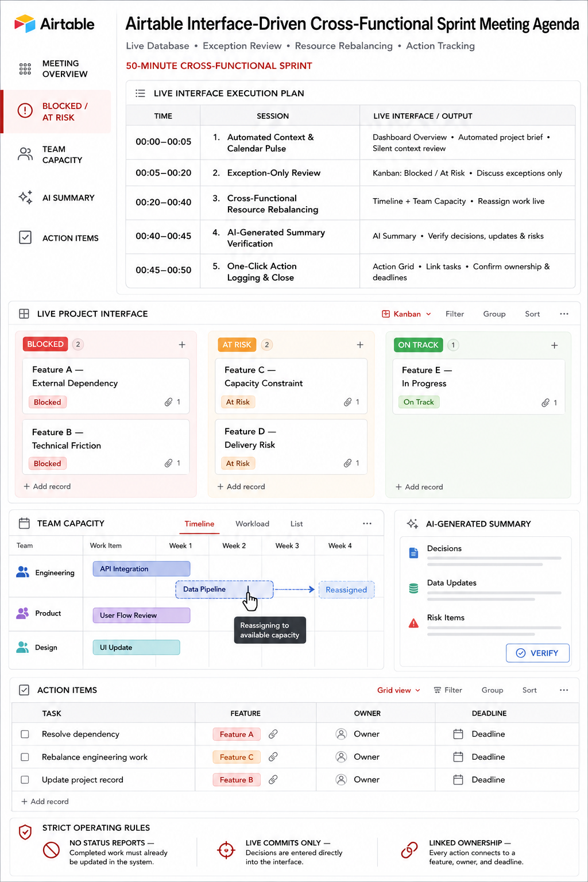Add record in the On Track column
Image resolution: width=588 pixels, height=882 pixels.
(x=419, y=487)
